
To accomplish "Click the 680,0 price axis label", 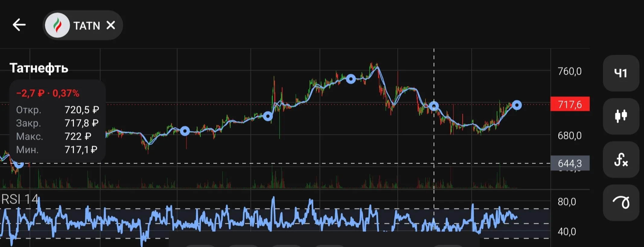I will pyautogui.click(x=569, y=136).
